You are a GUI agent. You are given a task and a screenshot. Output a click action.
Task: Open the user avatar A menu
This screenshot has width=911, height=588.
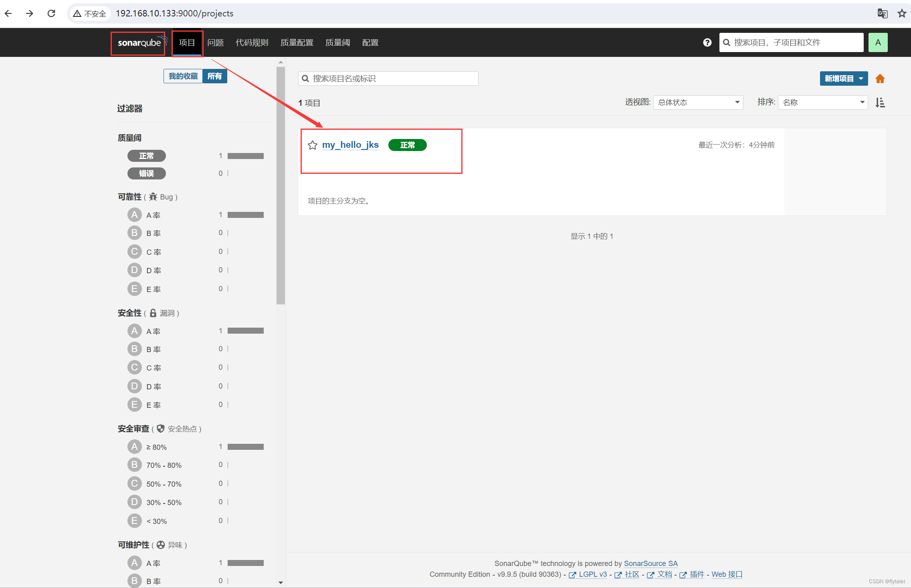coord(878,42)
